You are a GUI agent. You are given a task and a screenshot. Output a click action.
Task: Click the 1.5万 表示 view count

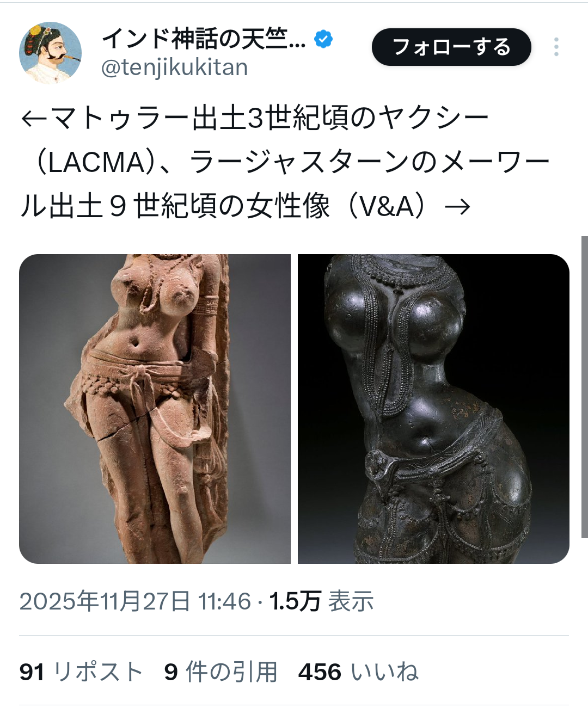[321, 601]
